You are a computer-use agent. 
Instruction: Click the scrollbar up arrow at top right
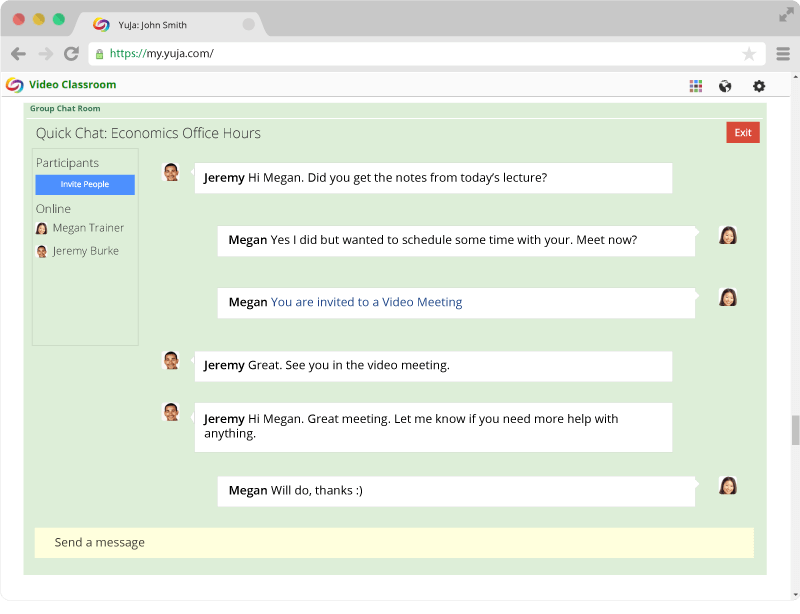pos(796,77)
